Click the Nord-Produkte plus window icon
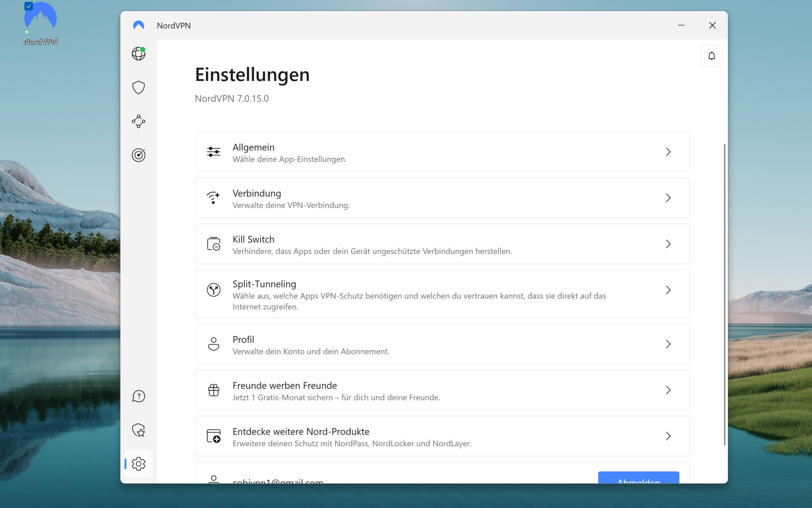 click(x=214, y=436)
